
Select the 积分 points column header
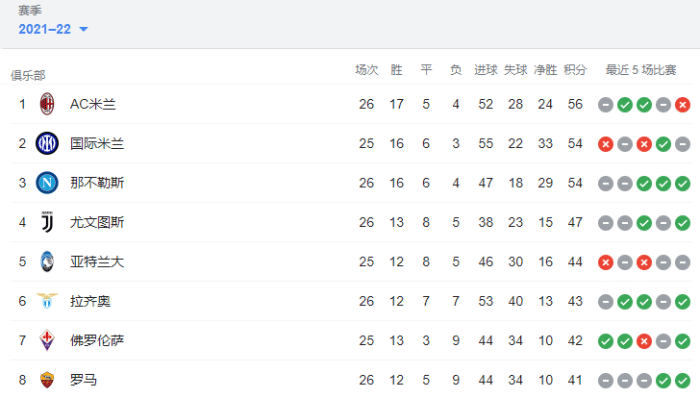pos(575,70)
